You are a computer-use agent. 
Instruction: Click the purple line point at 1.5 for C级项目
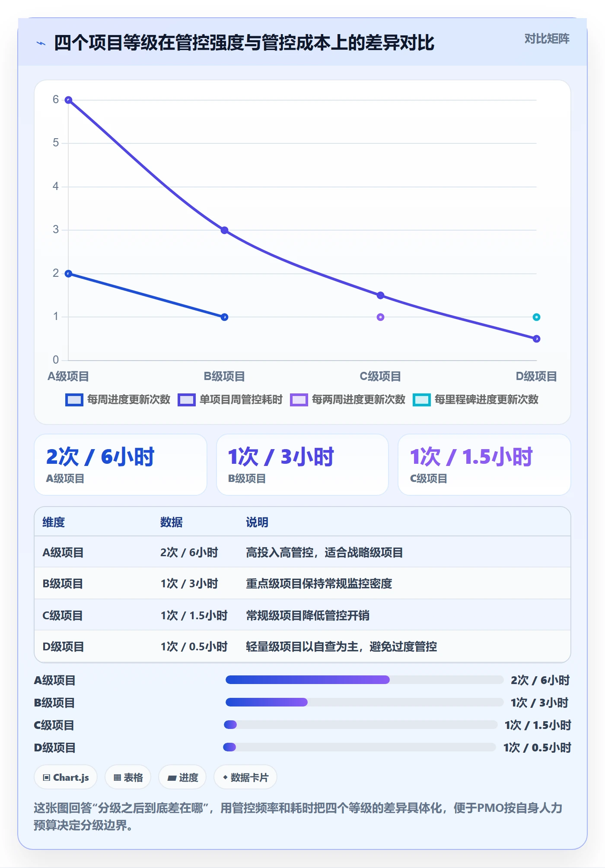point(380,295)
